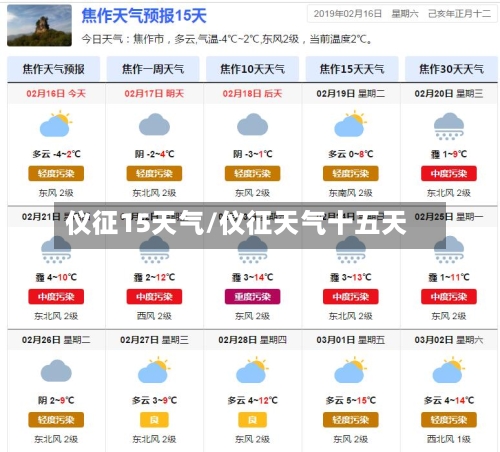This screenshot has width=500, height=452.
Task: Click the 02月27日 星期三 date header
Action: pyautogui.click(x=154, y=340)
